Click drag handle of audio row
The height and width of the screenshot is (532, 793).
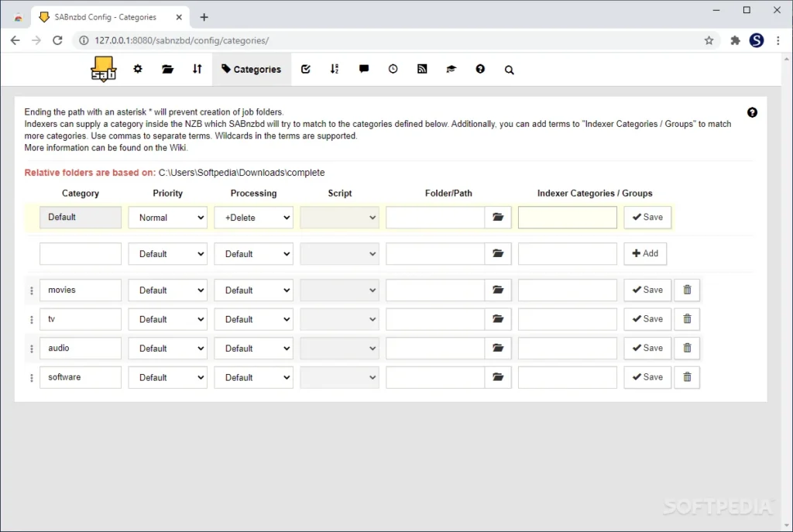coord(31,349)
